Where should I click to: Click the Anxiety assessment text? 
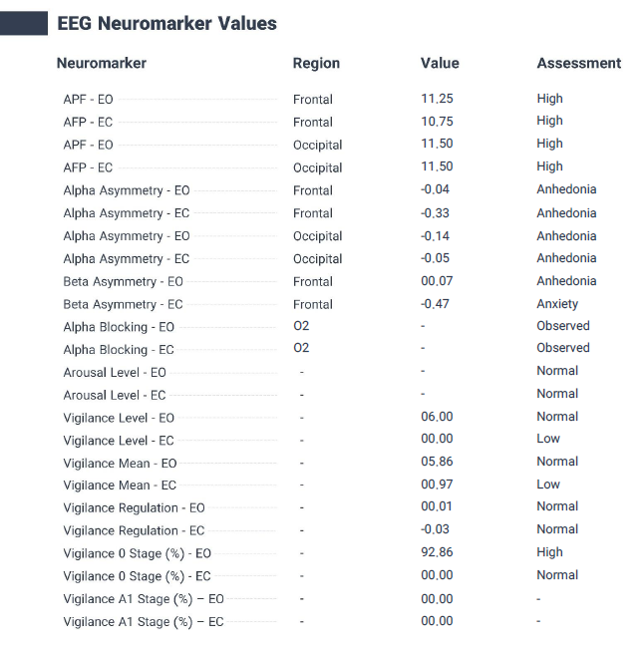pyautogui.click(x=557, y=303)
